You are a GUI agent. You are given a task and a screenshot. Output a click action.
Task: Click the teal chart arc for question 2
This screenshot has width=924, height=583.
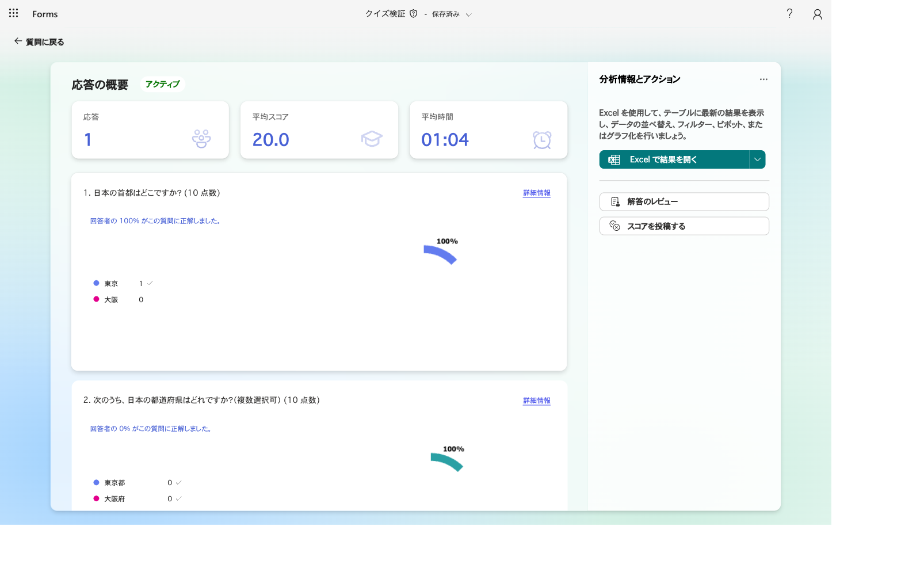tap(448, 461)
